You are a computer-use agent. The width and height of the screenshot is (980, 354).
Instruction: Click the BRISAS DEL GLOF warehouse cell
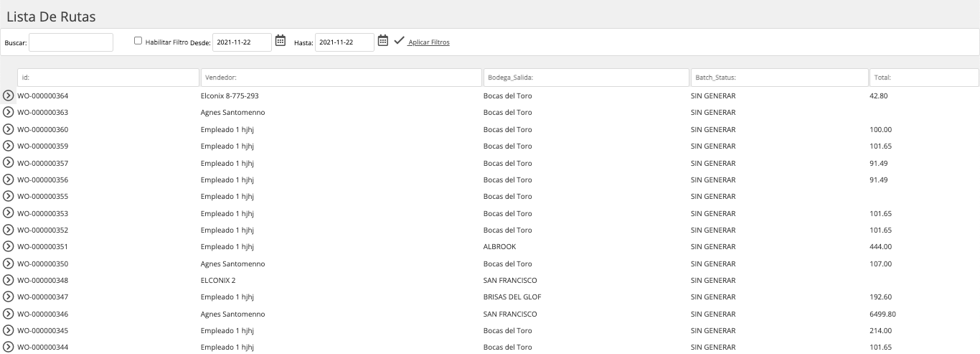512,297
